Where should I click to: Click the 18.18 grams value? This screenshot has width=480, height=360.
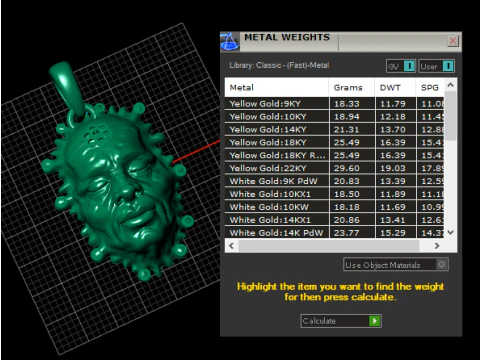(347, 207)
